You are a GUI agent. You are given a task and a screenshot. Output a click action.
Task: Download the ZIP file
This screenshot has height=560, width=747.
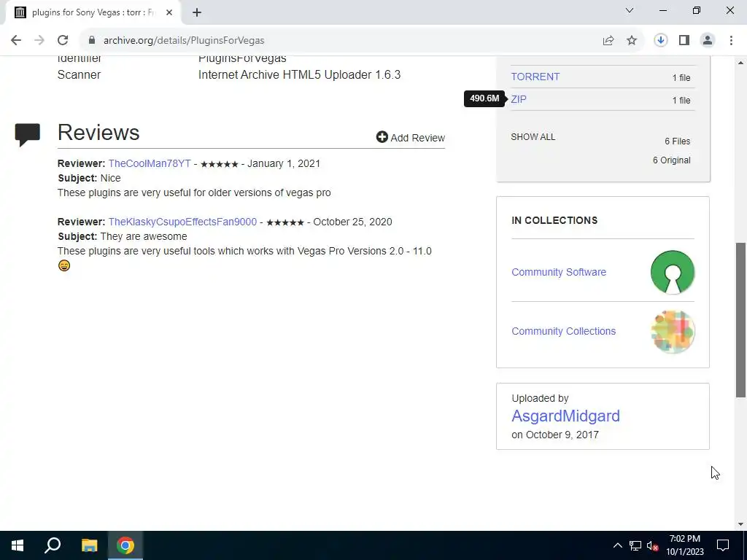coord(519,99)
